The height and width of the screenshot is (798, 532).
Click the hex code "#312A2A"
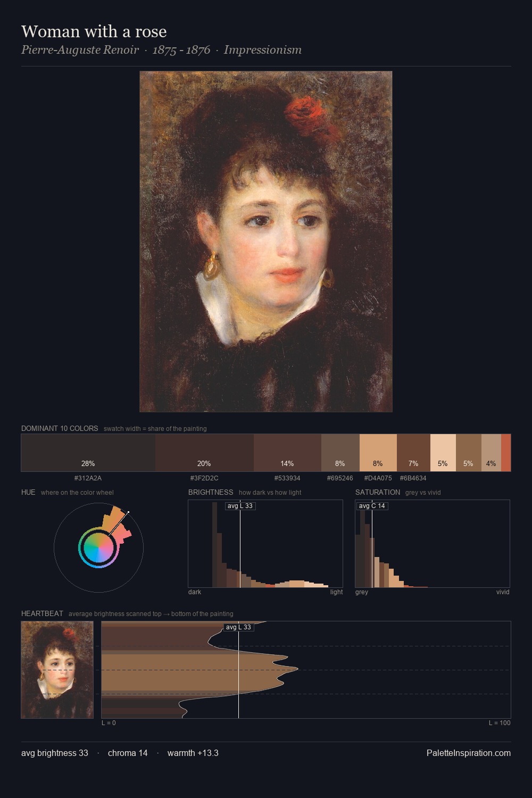click(x=88, y=478)
